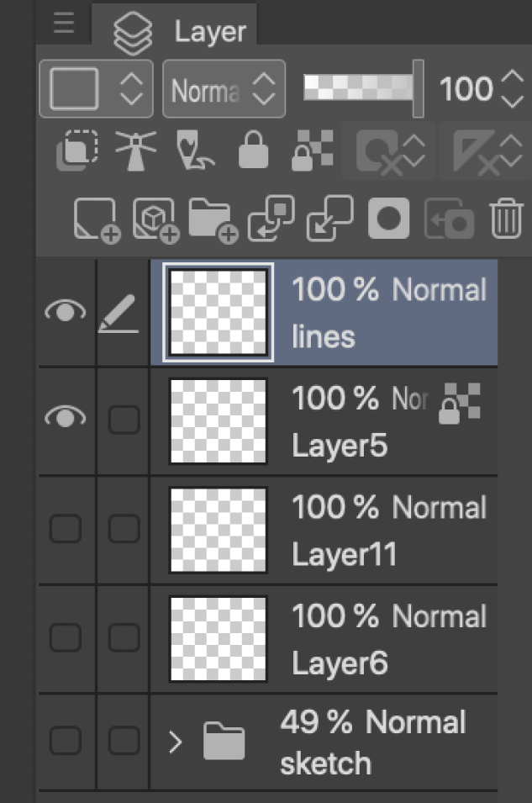Select the Layer palette tab

click(x=175, y=32)
